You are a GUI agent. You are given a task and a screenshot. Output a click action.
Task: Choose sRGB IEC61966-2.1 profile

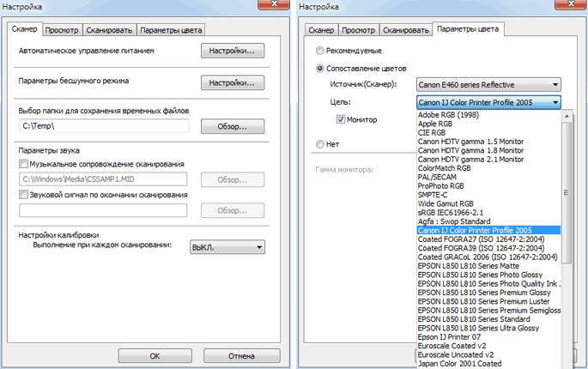489,213
